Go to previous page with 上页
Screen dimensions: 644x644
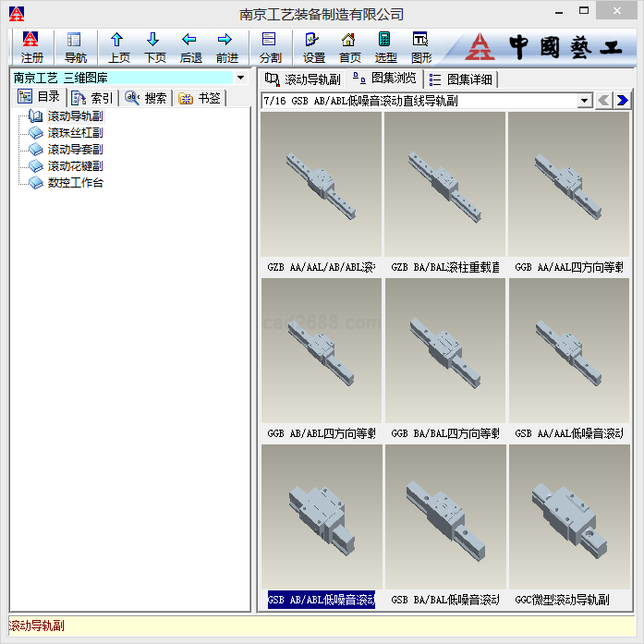click(118, 46)
